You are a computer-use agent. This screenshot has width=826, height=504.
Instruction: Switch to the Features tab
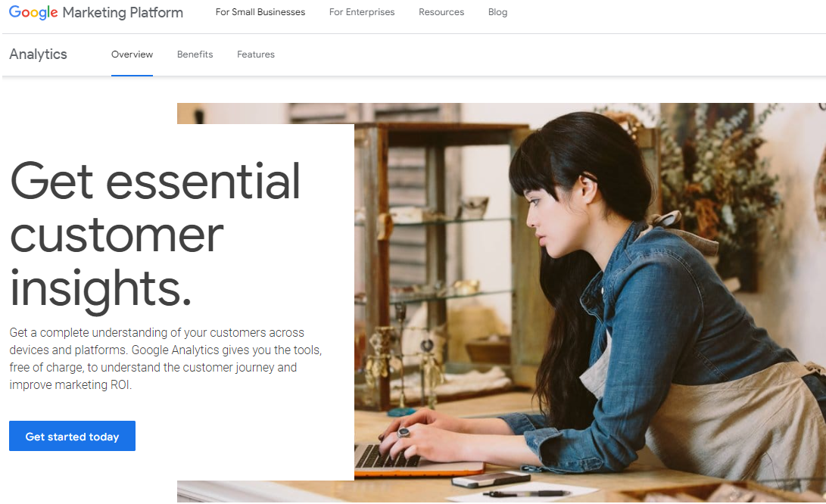point(255,54)
